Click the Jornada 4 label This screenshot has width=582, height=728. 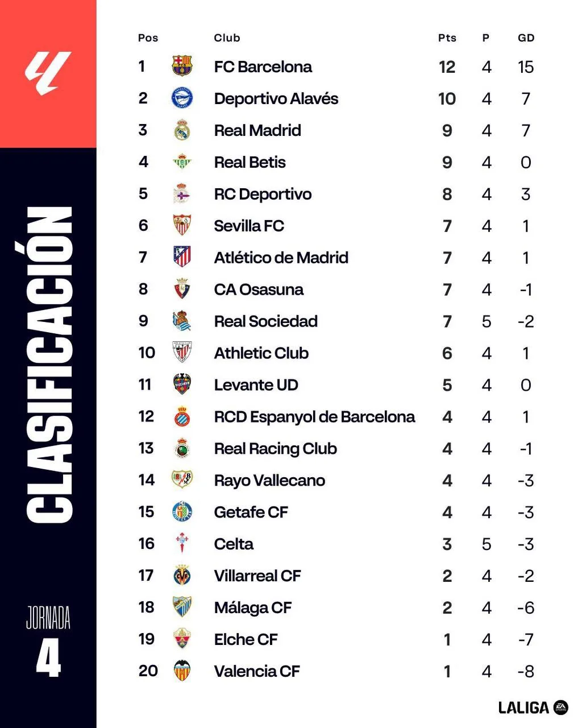48,642
